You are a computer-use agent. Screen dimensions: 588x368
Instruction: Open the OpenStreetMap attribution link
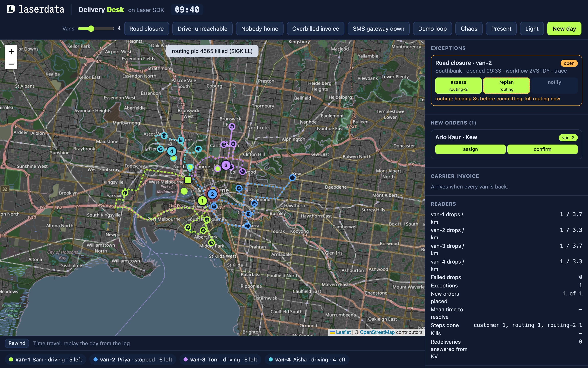pos(377,332)
